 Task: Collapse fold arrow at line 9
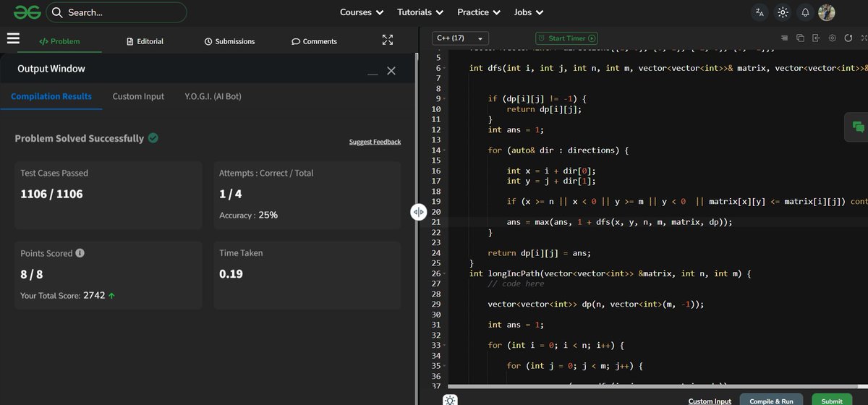(444, 98)
